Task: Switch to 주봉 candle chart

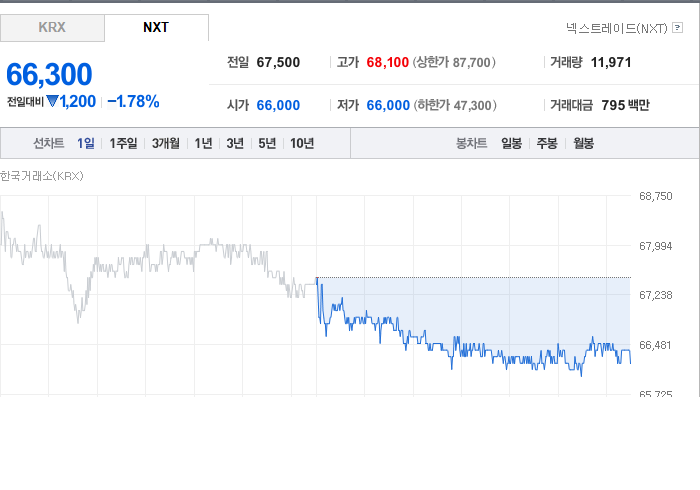Action: coord(547,143)
